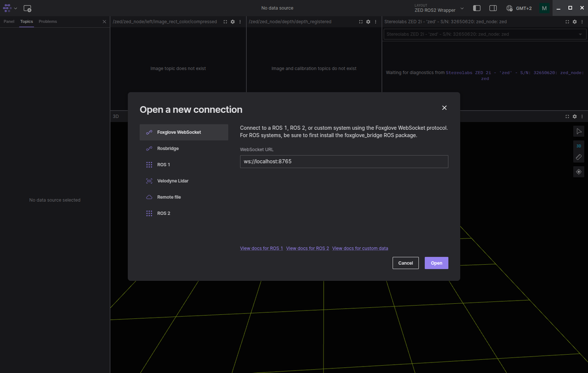The image size is (588, 373).
Task: Click the WebSocket URL input field
Action: click(344, 161)
